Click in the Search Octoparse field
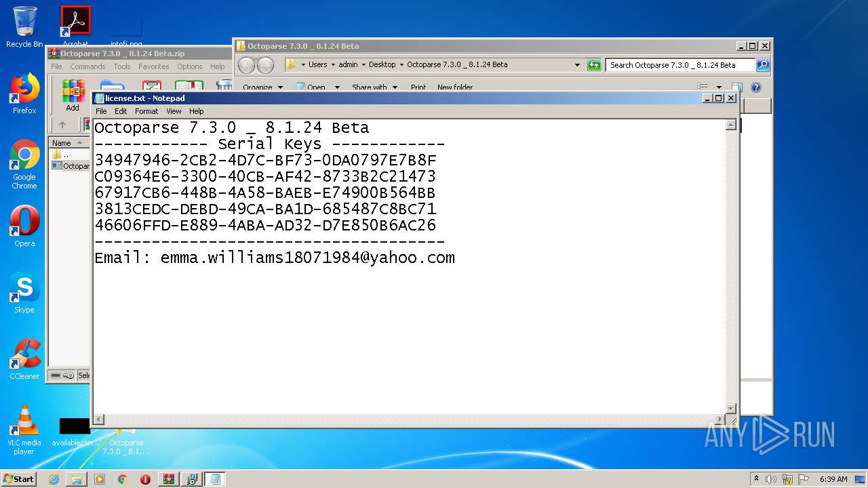 [x=680, y=65]
